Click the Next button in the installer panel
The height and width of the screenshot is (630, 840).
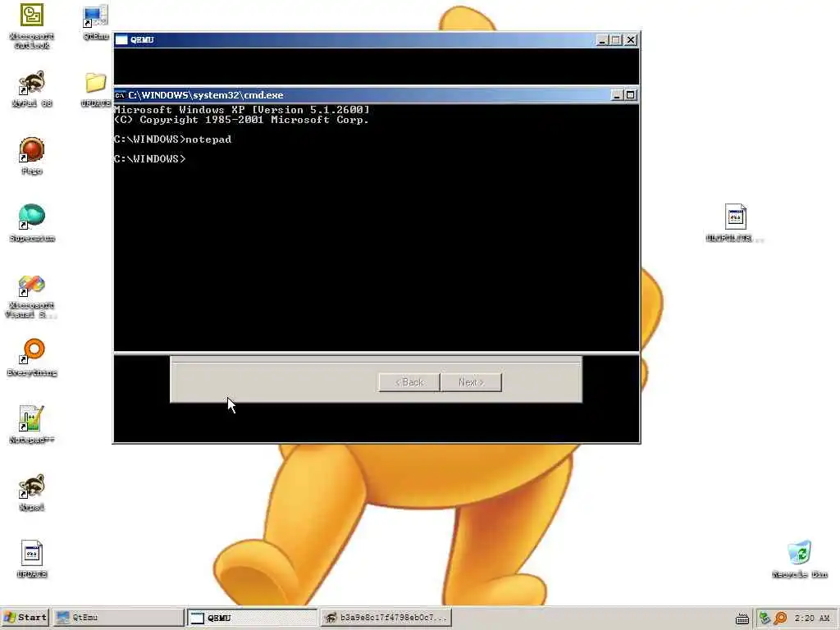pyautogui.click(x=471, y=382)
